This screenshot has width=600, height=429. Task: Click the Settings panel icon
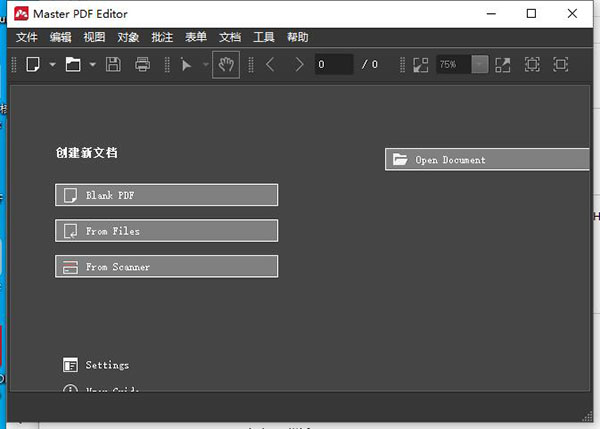pyautogui.click(x=70, y=365)
